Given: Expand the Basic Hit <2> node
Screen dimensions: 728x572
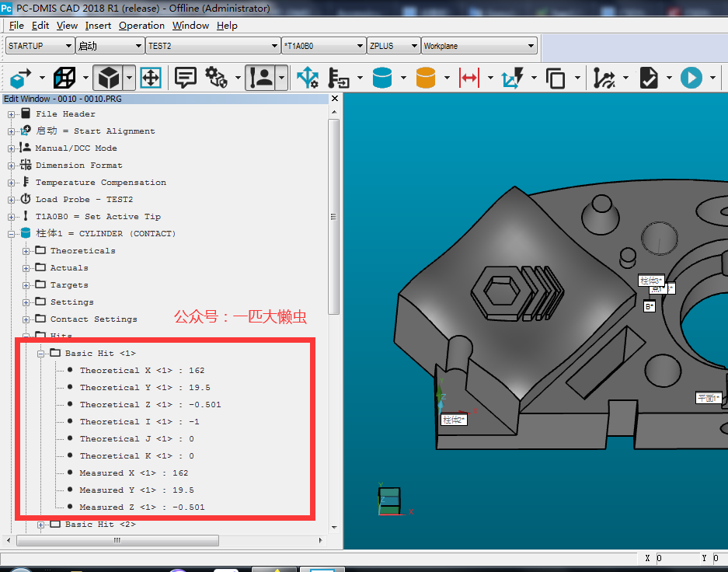Looking at the screenshot, I should (41, 525).
